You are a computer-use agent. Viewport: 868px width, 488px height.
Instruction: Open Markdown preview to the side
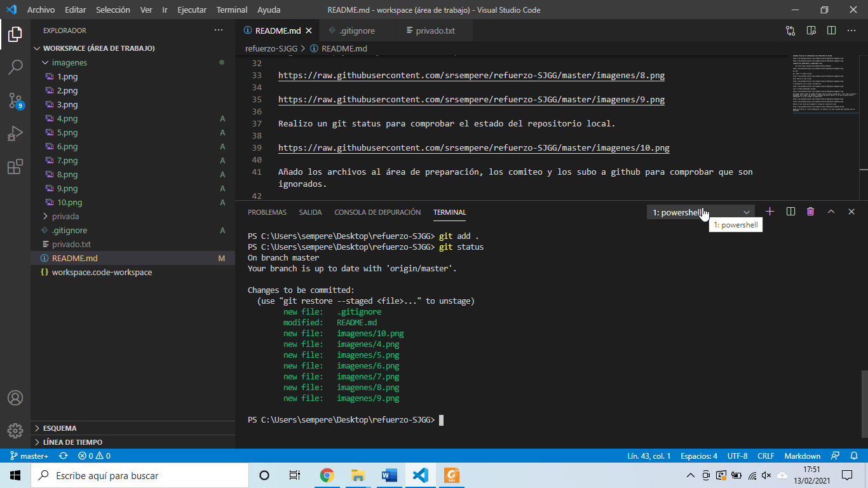click(x=811, y=30)
